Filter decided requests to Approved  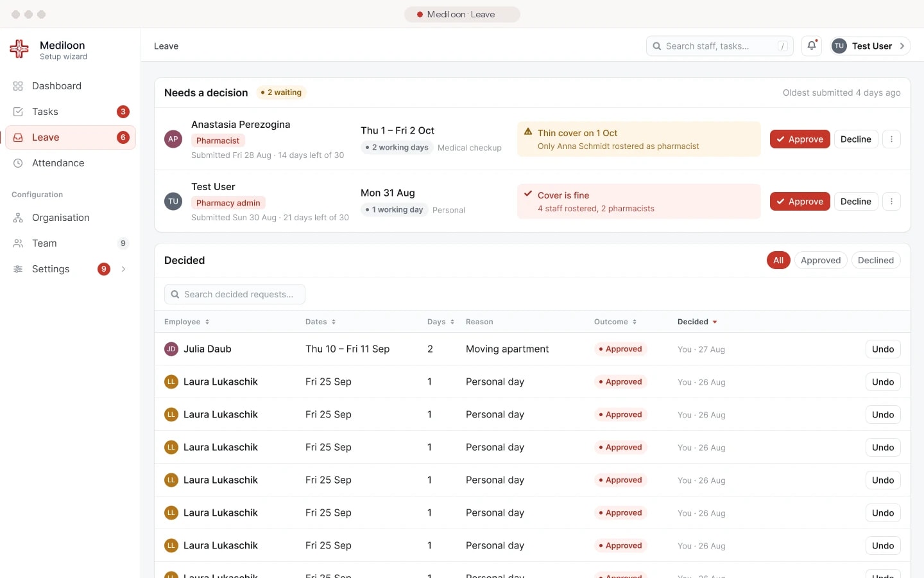tap(821, 260)
